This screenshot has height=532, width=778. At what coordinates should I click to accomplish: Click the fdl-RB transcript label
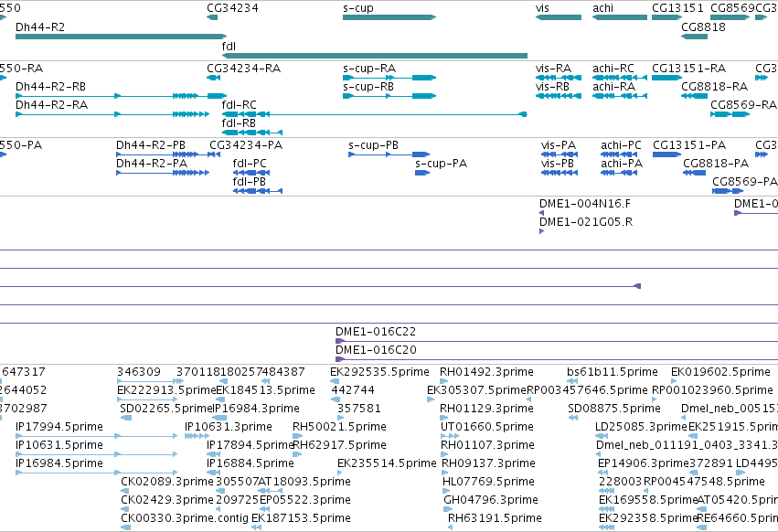click(x=239, y=122)
